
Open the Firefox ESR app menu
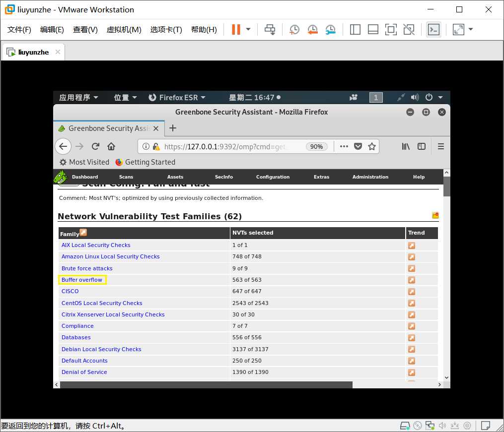coord(177,97)
